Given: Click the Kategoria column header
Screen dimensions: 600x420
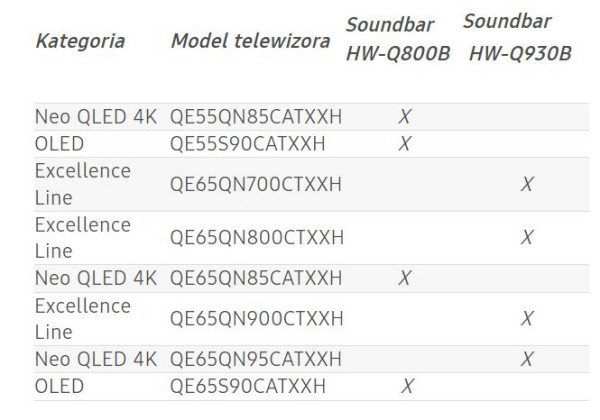Looking at the screenshot, I should (80, 42).
